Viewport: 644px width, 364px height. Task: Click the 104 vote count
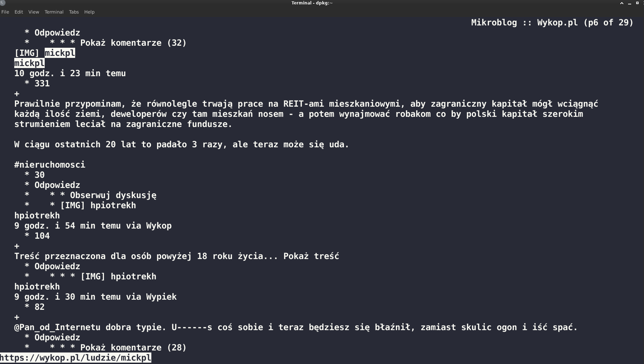click(x=42, y=236)
